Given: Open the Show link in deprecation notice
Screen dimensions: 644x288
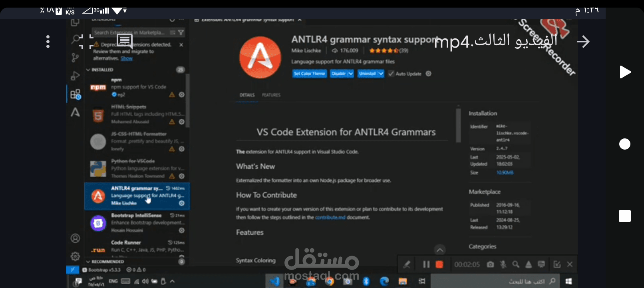Looking at the screenshot, I should (x=127, y=58).
